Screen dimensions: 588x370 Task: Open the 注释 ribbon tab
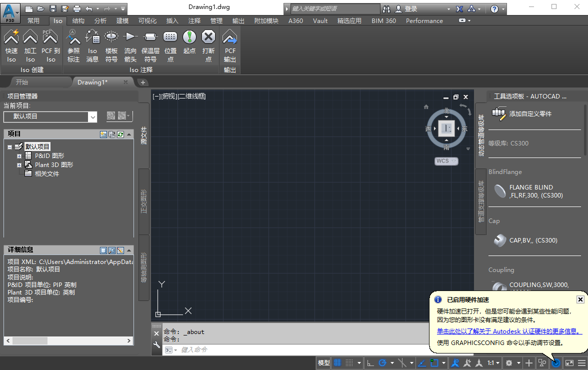point(194,20)
